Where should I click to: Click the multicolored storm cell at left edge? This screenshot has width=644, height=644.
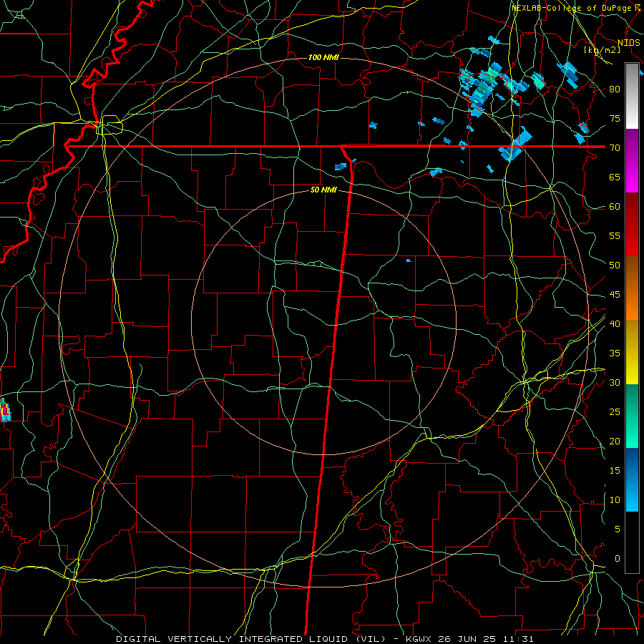point(5,409)
